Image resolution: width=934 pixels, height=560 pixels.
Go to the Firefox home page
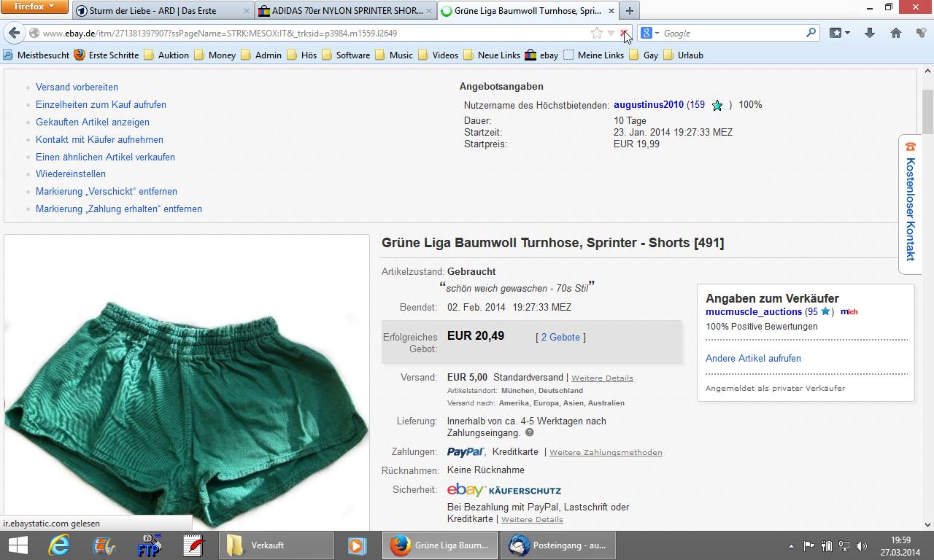(896, 33)
